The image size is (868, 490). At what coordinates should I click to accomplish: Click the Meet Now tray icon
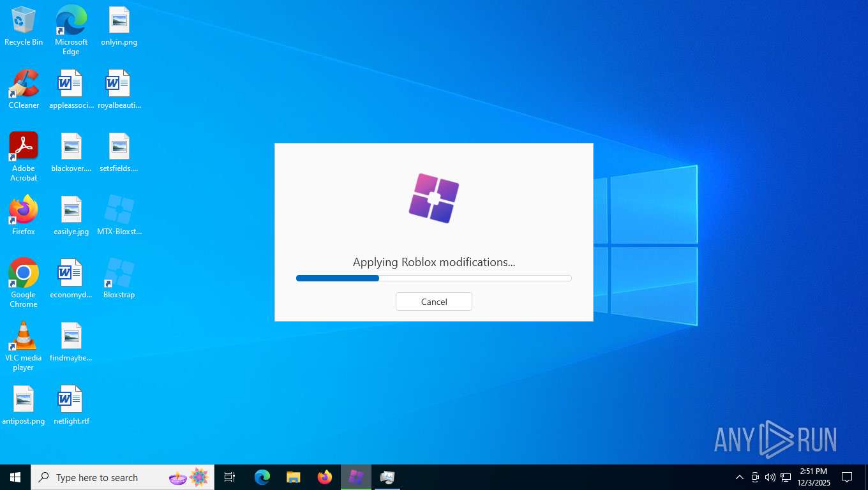[755, 477]
